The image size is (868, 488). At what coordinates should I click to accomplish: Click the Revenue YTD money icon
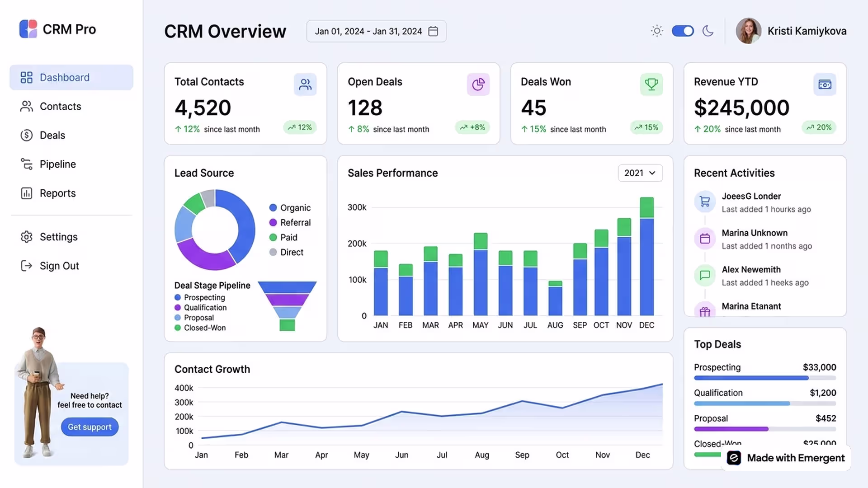point(825,84)
